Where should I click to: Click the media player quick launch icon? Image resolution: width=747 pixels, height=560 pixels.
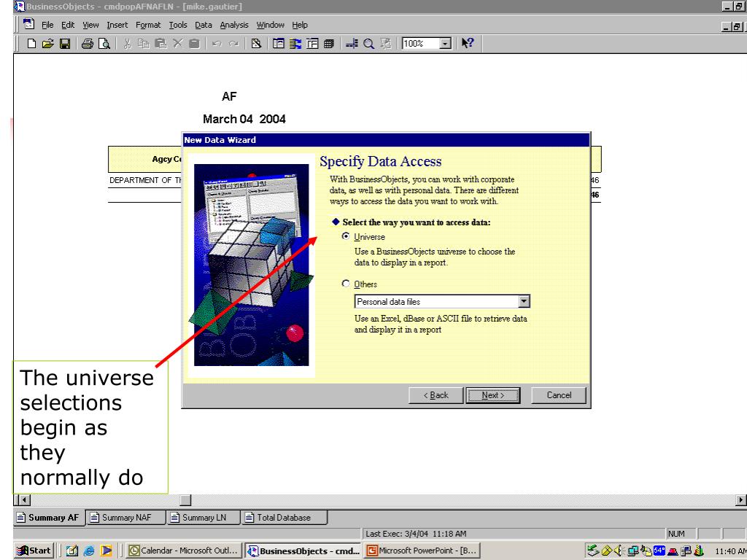(106, 551)
